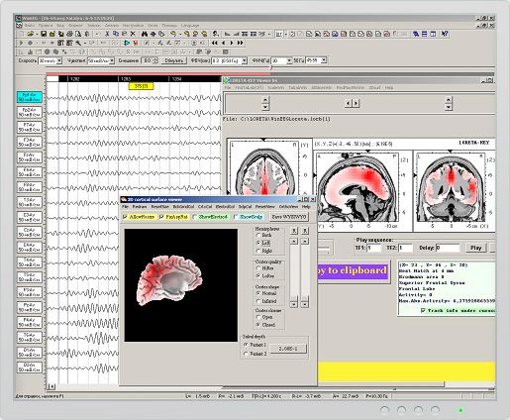This screenshot has width=510, height=420.
Task: Click the yellow undo arrow toolbar icon
Action: click(x=173, y=34)
